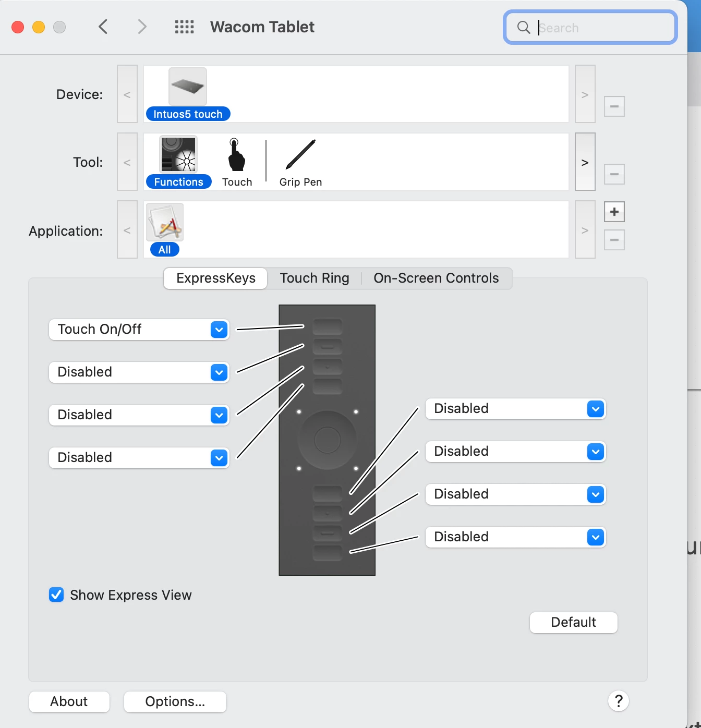Open bottom right ExpressKey Disabled dropdown
Viewport: 701px width, 728px height.
coord(515,537)
